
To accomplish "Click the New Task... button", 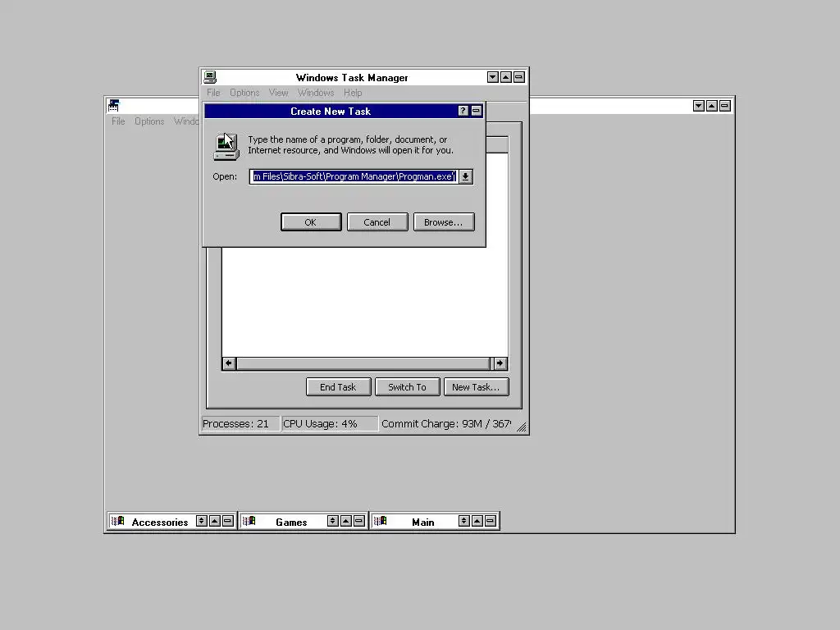I will click(x=477, y=387).
